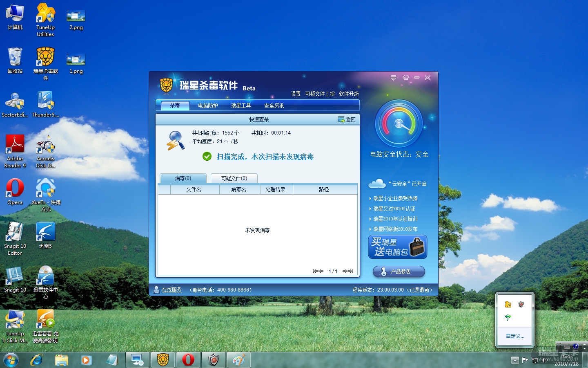Image resolution: width=588 pixels, height=368 pixels.
Task: Open news link 瑞星2010年认证培训
Action: pos(395,219)
